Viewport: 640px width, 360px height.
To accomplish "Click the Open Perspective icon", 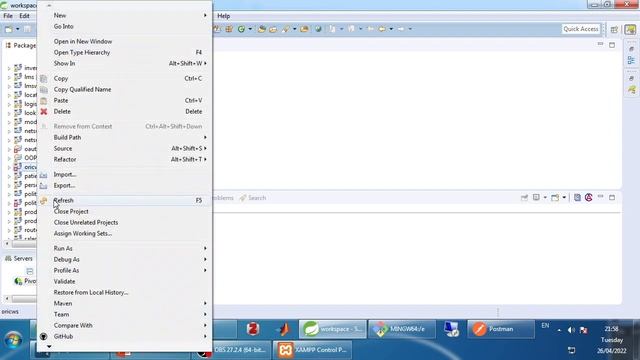I will coord(614,29).
